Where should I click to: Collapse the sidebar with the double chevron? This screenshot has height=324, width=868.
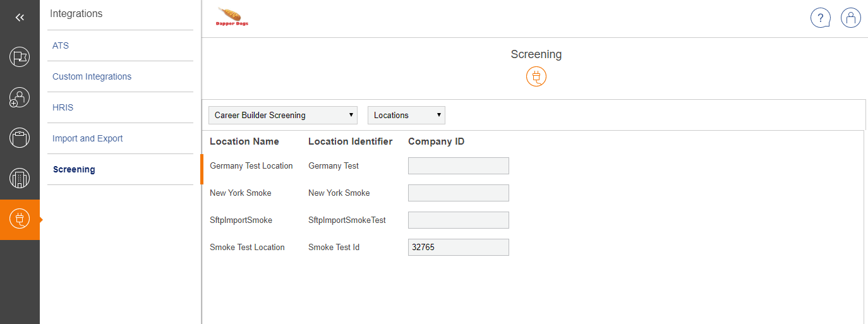[x=20, y=18]
